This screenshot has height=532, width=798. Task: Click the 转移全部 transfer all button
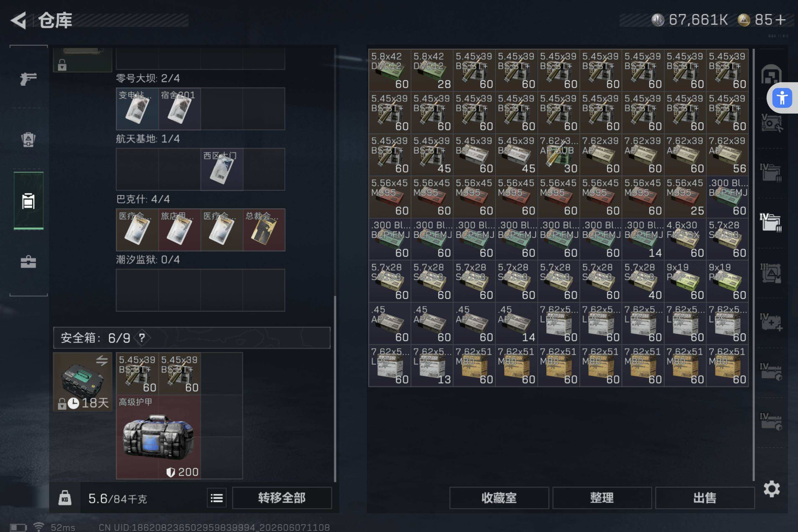coord(282,498)
